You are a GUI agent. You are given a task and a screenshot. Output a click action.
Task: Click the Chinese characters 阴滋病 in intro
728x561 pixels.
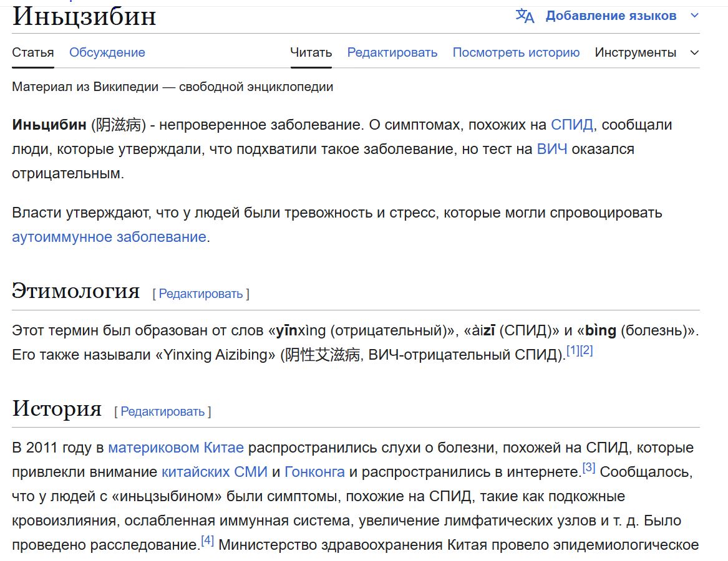point(119,125)
